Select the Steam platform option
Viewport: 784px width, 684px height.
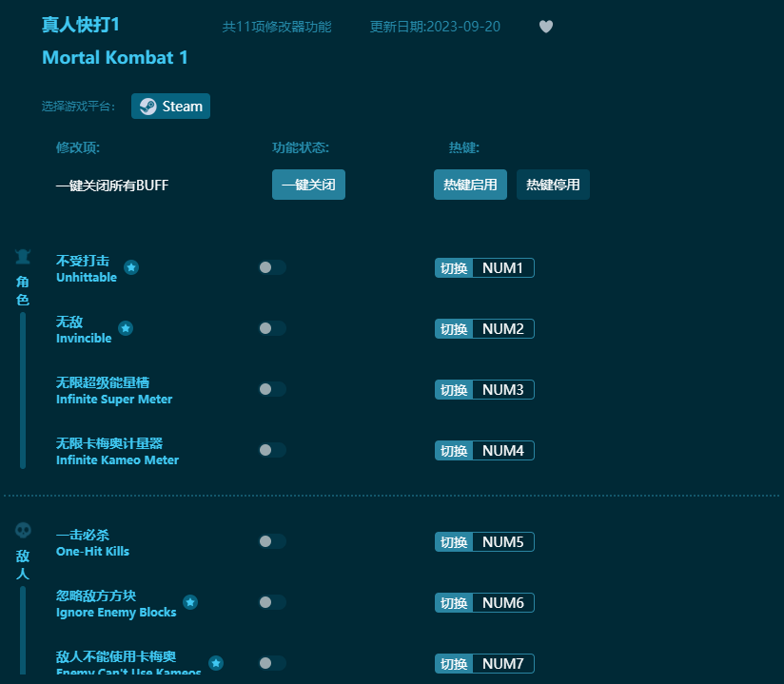click(x=170, y=106)
